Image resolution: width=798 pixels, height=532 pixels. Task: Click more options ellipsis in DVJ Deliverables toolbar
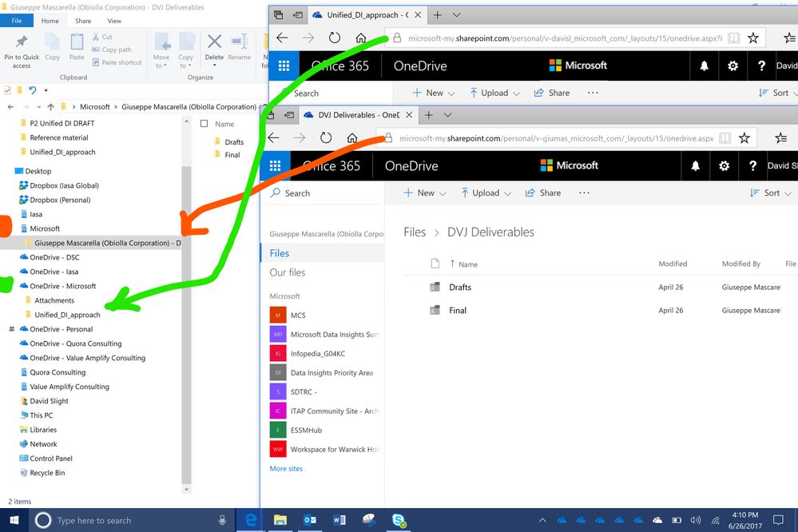584,193
